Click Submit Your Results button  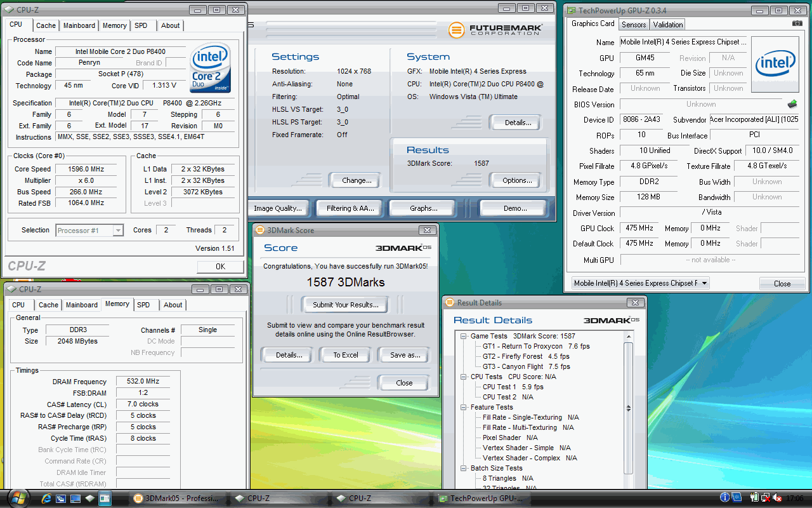tap(345, 305)
